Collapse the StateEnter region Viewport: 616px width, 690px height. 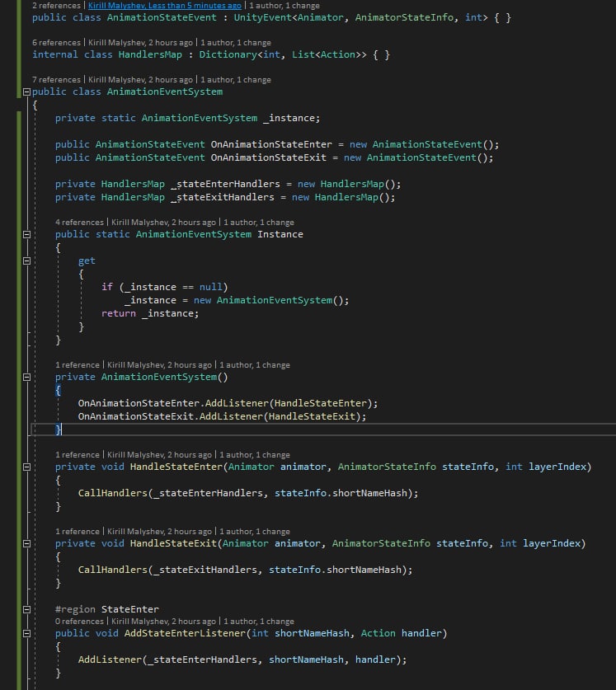(26, 609)
